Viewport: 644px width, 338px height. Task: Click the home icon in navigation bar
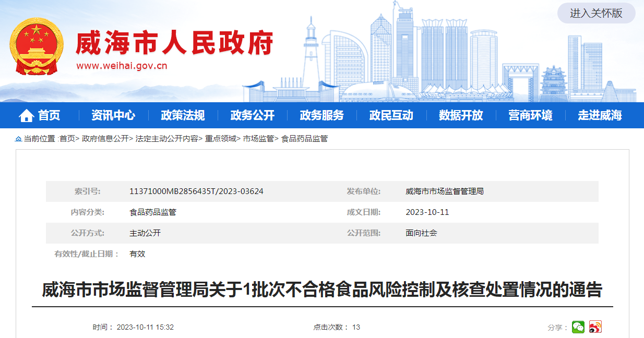(x=27, y=116)
